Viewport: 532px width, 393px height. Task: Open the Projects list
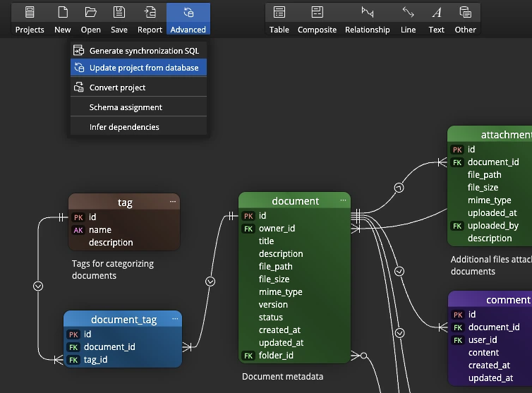pos(30,19)
